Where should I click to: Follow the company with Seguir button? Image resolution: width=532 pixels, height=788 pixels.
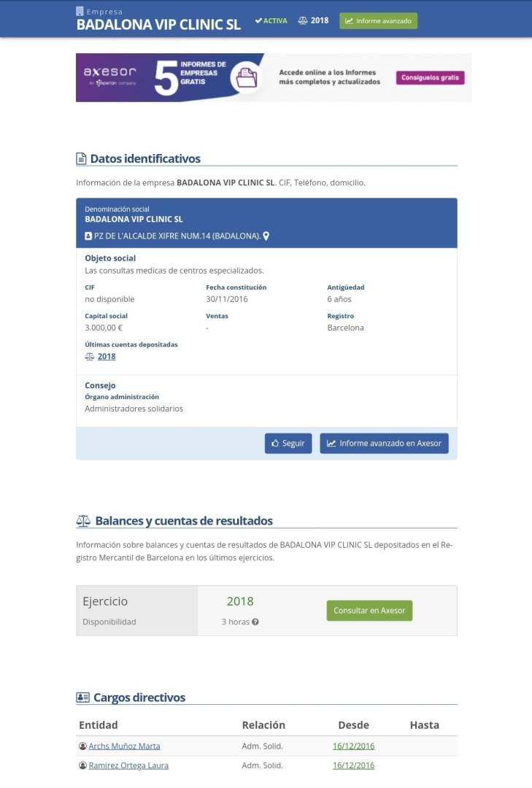288,444
